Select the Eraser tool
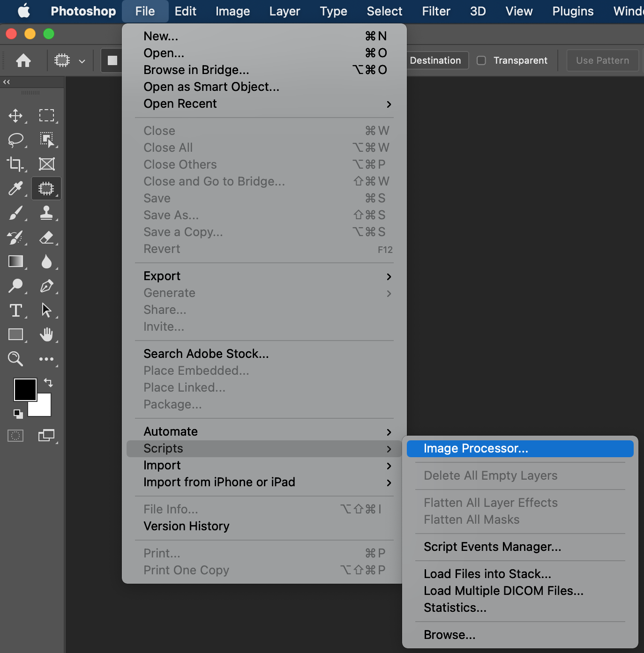Viewport: 644px width, 653px height. [46, 237]
